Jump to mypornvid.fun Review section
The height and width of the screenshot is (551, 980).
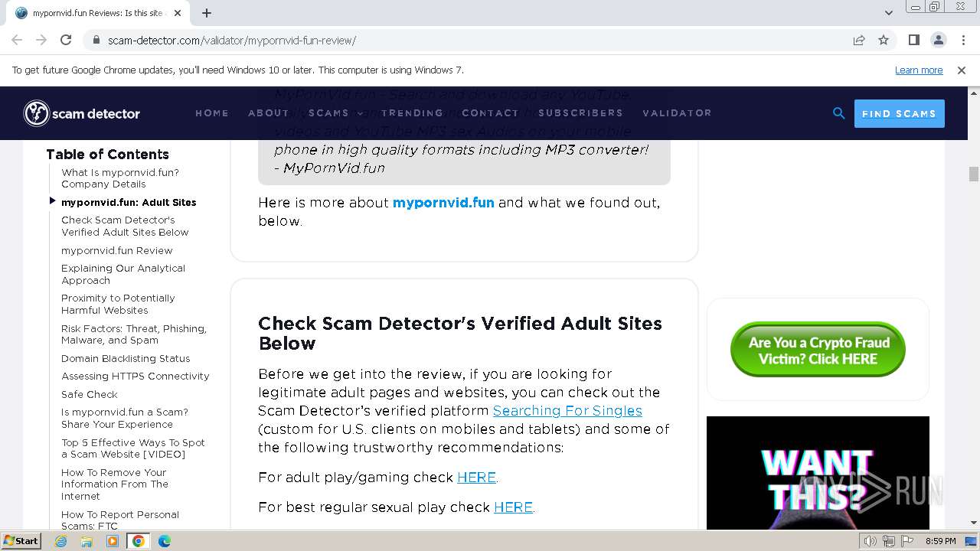[117, 250]
